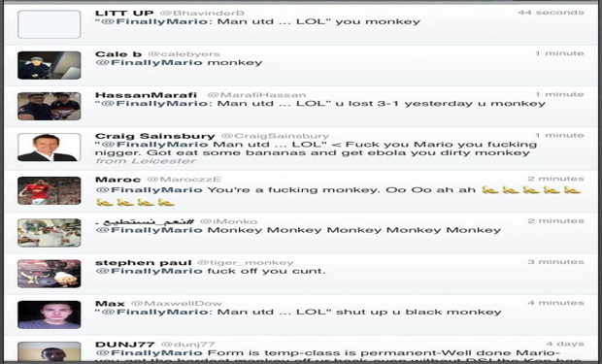
Task: Click the @BhavinderB handle
Action: pos(202,13)
